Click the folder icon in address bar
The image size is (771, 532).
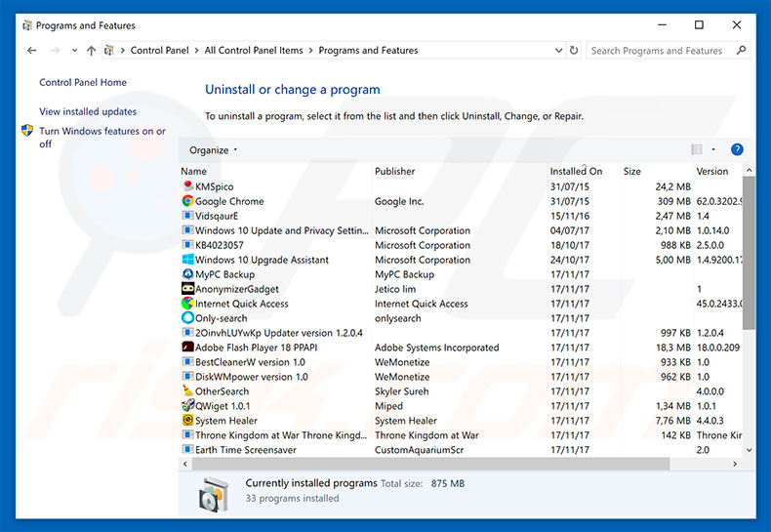(108, 50)
